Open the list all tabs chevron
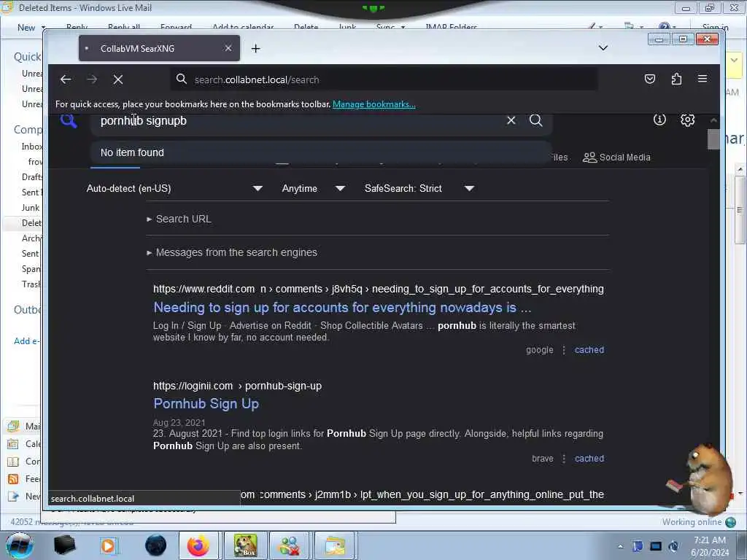 (x=603, y=48)
